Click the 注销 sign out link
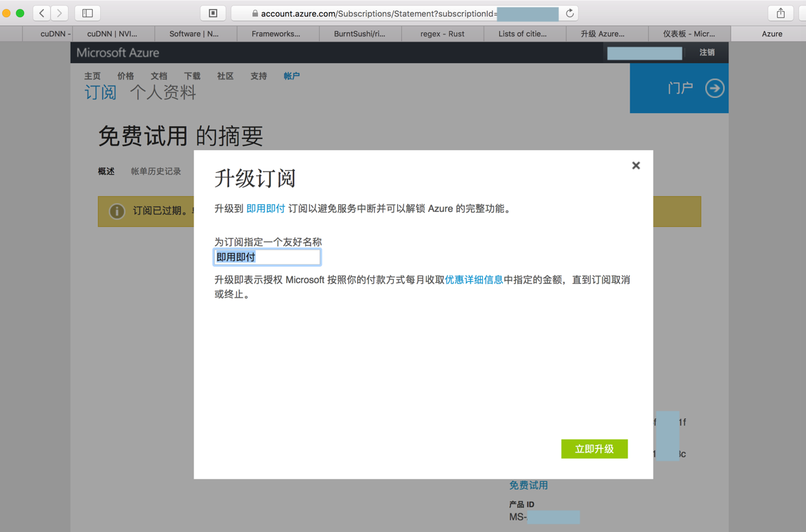The width and height of the screenshot is (806, 532). (707, 52)
